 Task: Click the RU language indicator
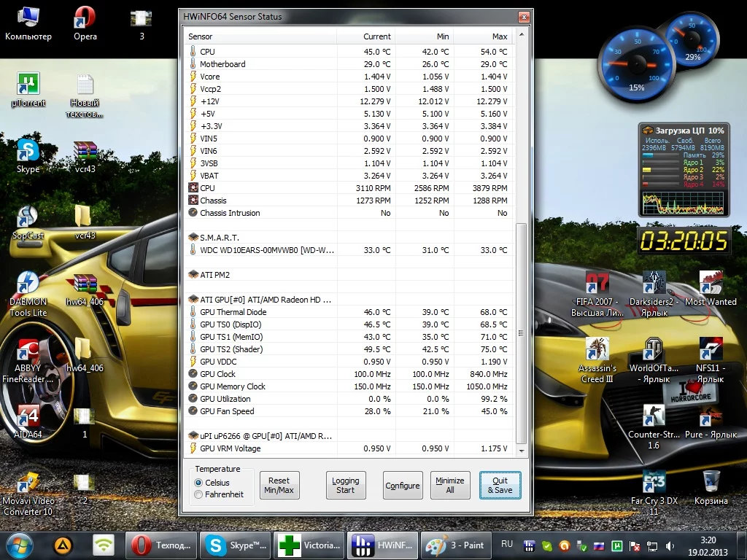pos(507,544)
